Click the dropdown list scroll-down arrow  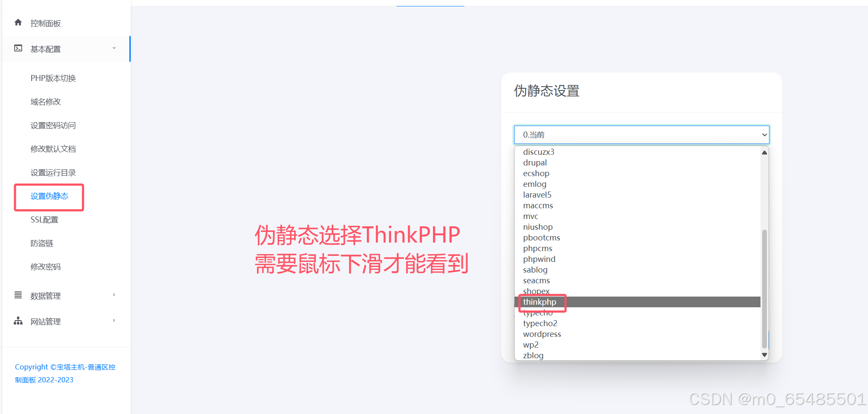[764, 355]
